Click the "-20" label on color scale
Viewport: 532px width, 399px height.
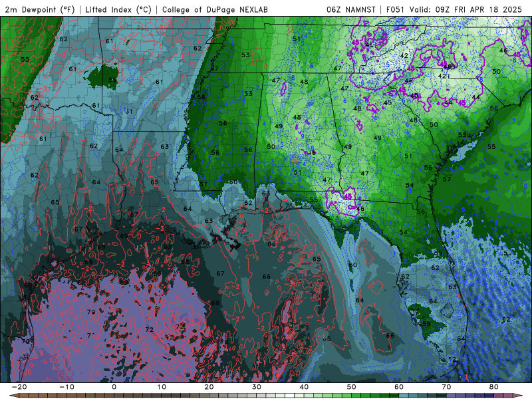tap(19, 387)
